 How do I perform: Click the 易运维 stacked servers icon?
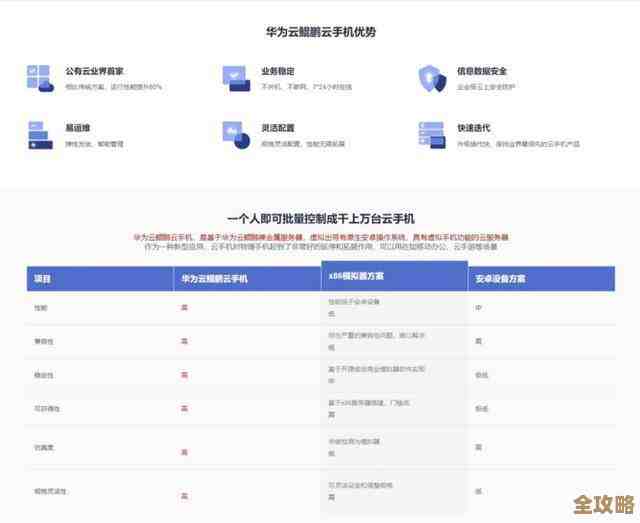pos(40,135)
